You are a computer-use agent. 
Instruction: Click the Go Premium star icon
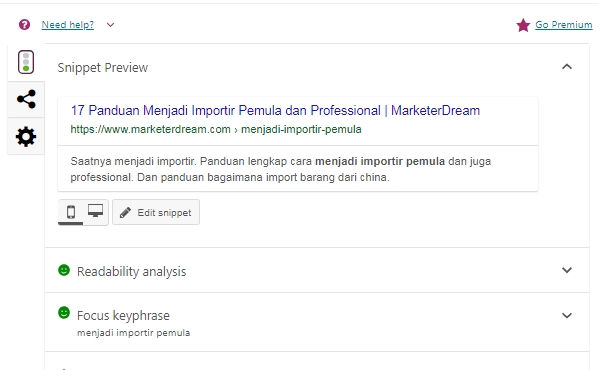523,25
